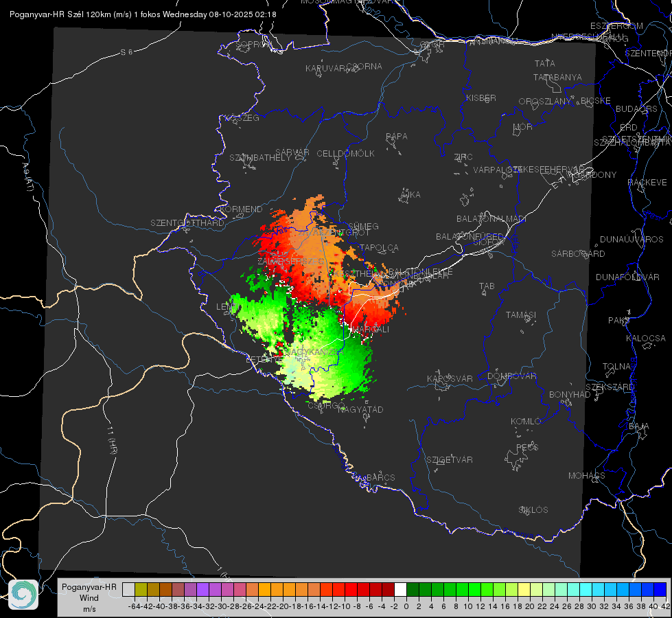Click the PECS city label

tap(526, 447)
